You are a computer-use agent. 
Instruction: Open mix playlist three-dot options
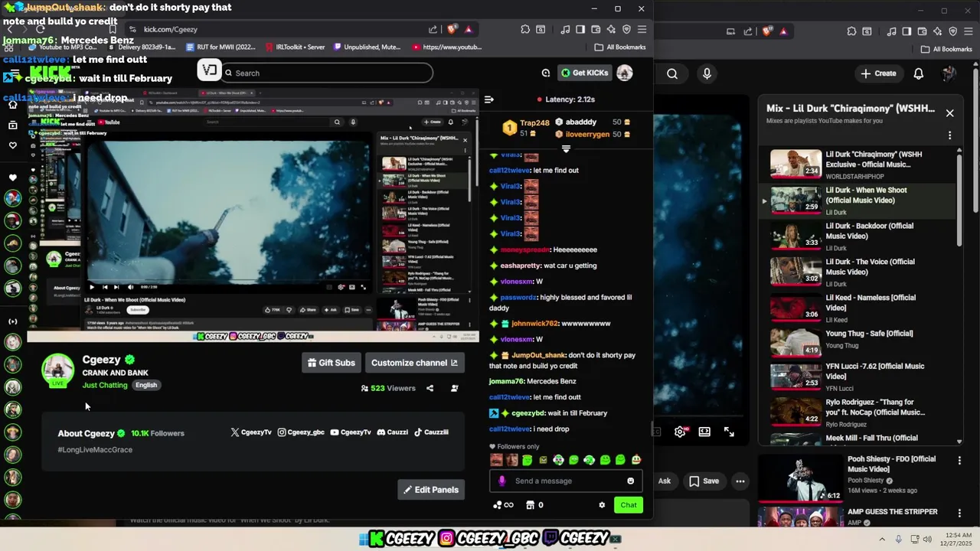coord(950,135)
